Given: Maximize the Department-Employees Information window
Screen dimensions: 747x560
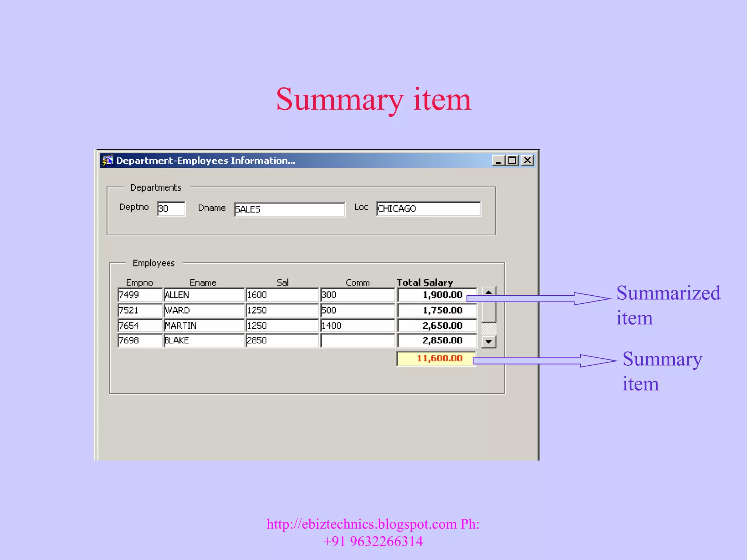Looking at the screenshot, I should (x=512, y=160).
